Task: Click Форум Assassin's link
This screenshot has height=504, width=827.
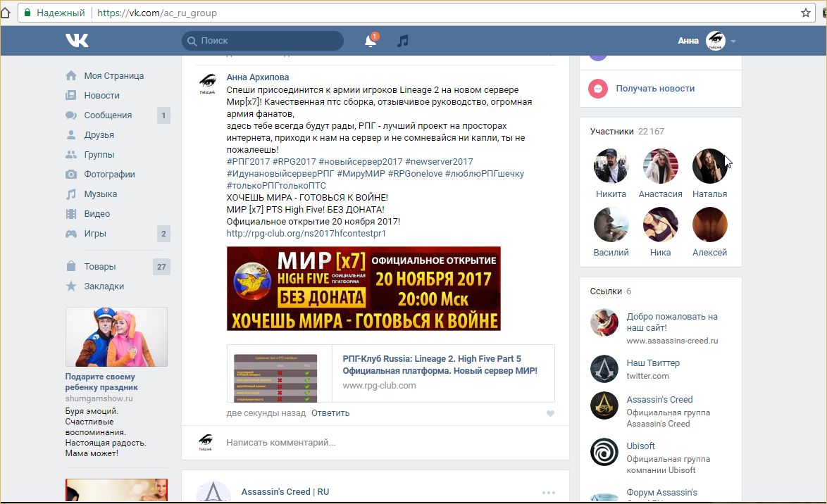Action: tap(661, 493)
